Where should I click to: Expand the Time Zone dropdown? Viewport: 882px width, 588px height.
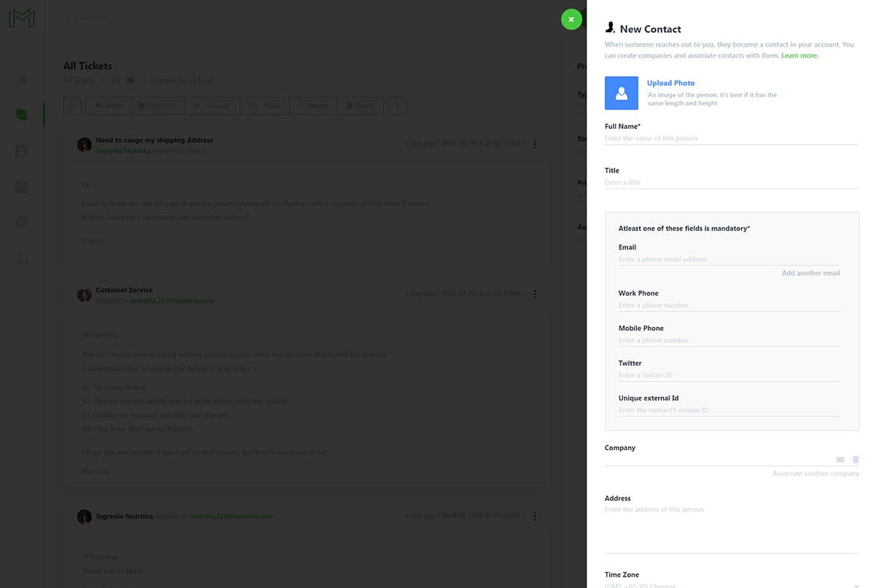[855, 584]
